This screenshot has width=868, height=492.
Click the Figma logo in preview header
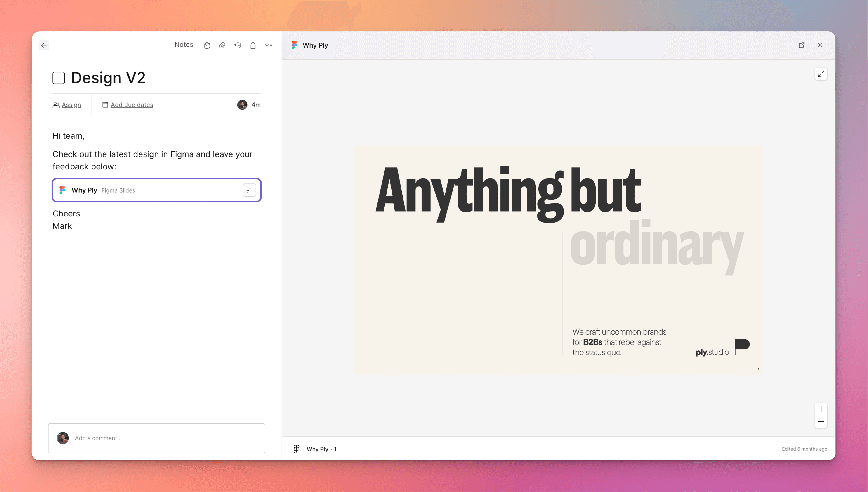294,45
